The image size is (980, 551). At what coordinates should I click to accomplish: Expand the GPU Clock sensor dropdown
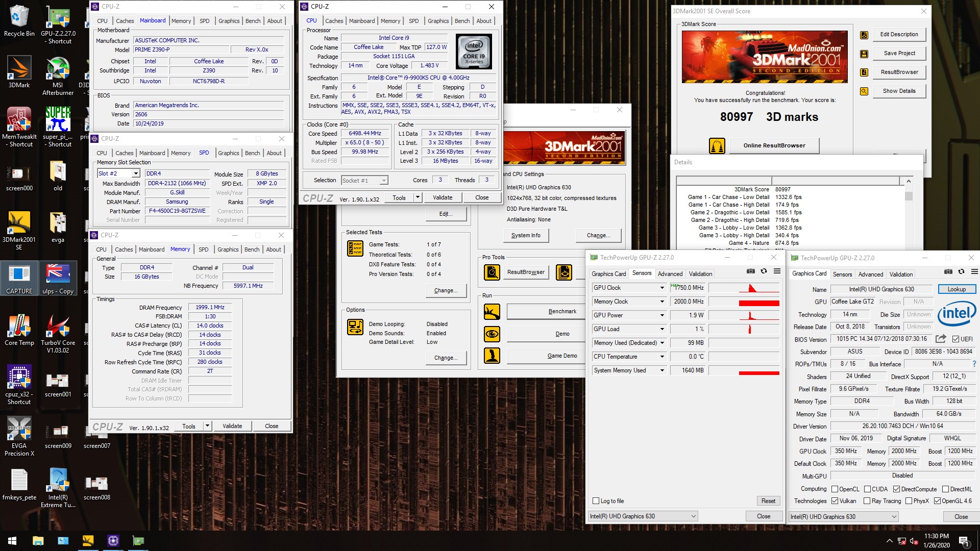tap(662, 288)
